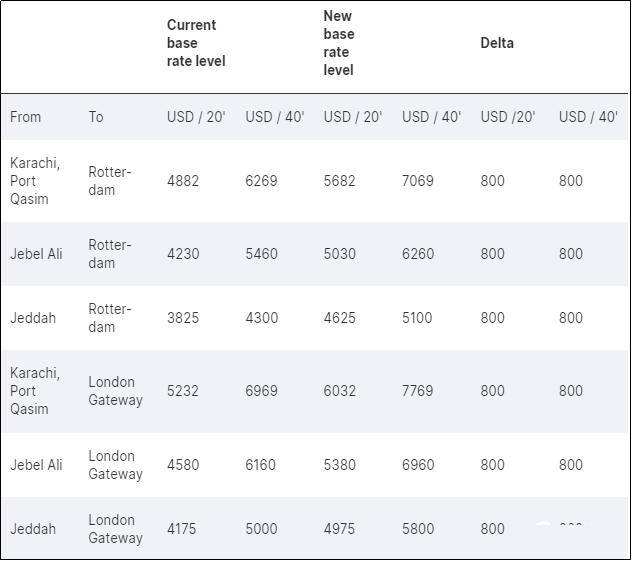Screen dimensions: 632x561
Task: Click the 7769 rate value
Action: click(x=418, y=391)
